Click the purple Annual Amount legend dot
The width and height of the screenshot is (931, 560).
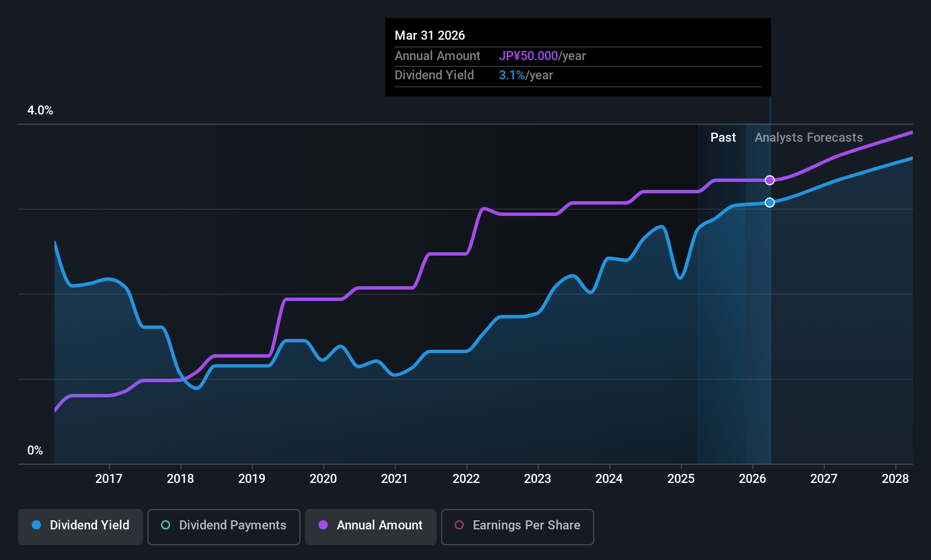point(323,525)
